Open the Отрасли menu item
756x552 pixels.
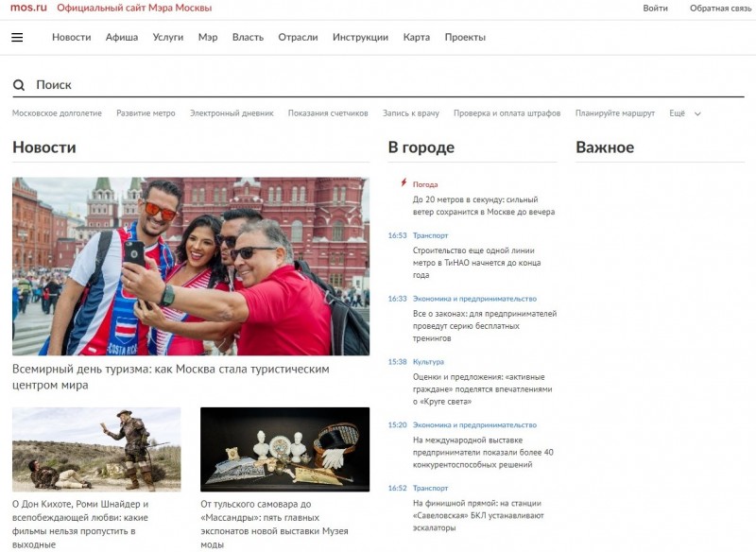[298, 38]
